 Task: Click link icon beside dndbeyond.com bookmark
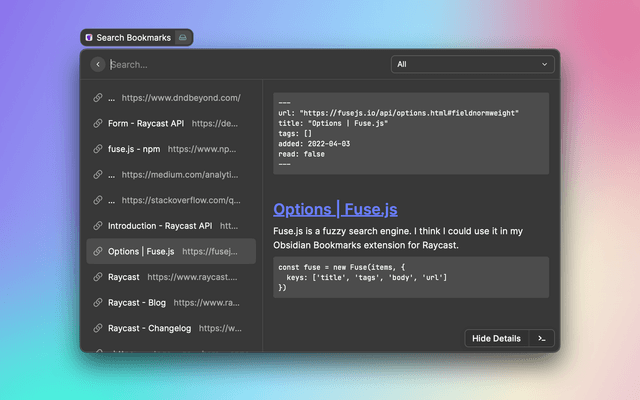click(97, 98)
